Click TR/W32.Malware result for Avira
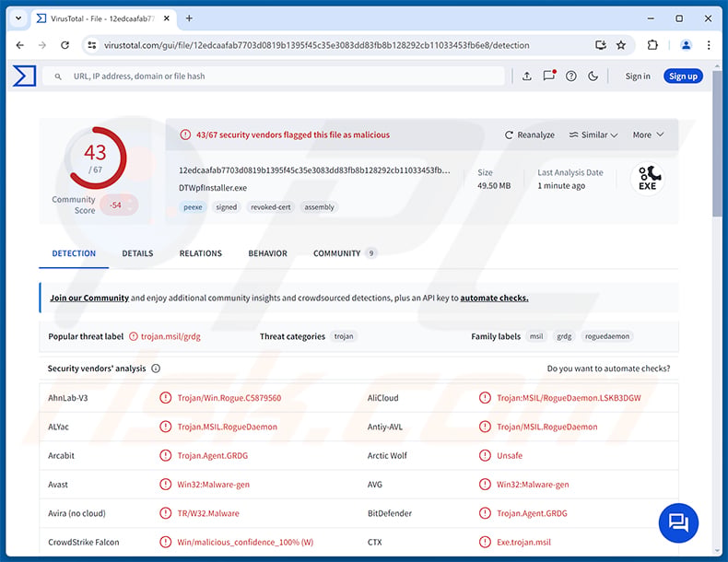Image resolution: width=728 pixels, height=562 pixels. 208,513
